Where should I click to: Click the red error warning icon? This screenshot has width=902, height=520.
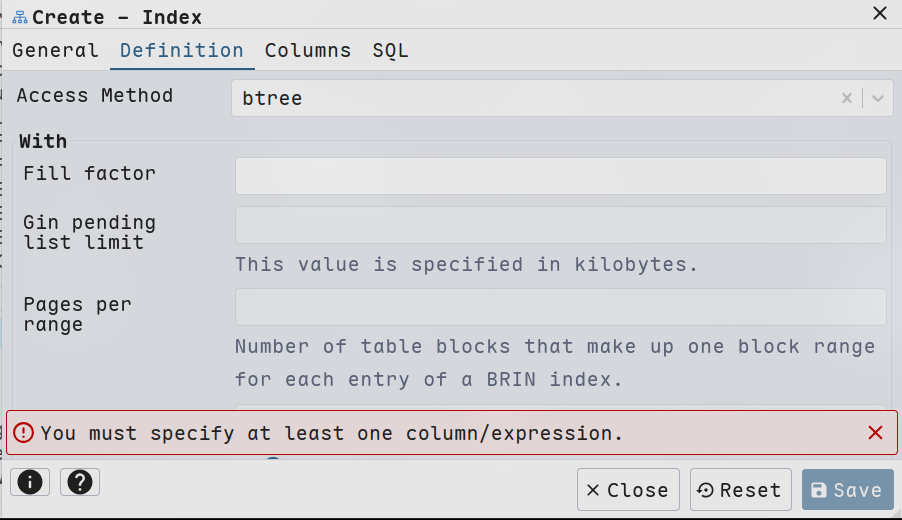coord(24,433)
